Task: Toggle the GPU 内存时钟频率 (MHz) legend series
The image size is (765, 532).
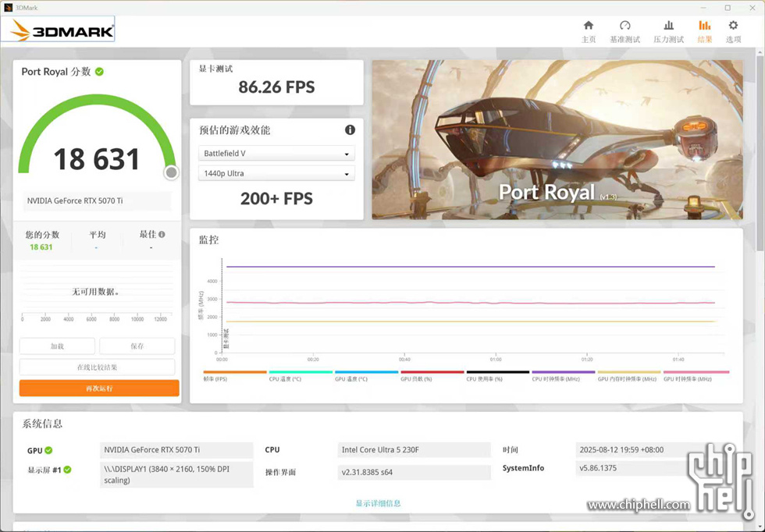Action: click(x=629, y=375)
